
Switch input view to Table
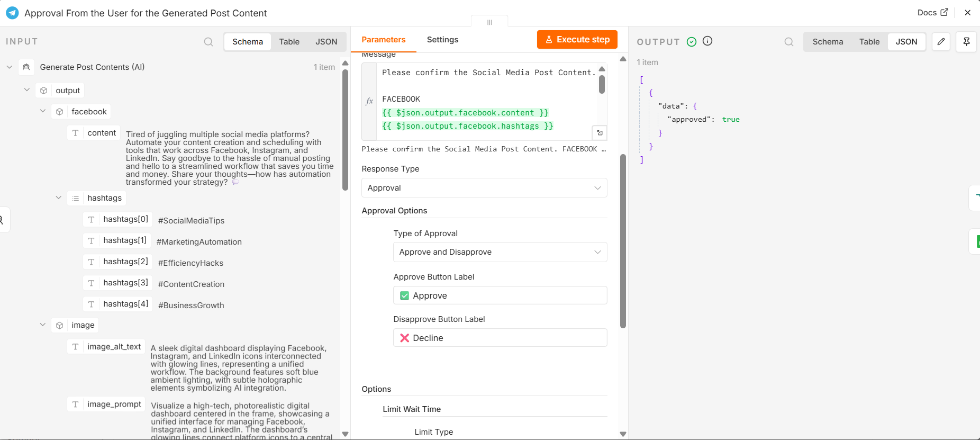[289, 42]
